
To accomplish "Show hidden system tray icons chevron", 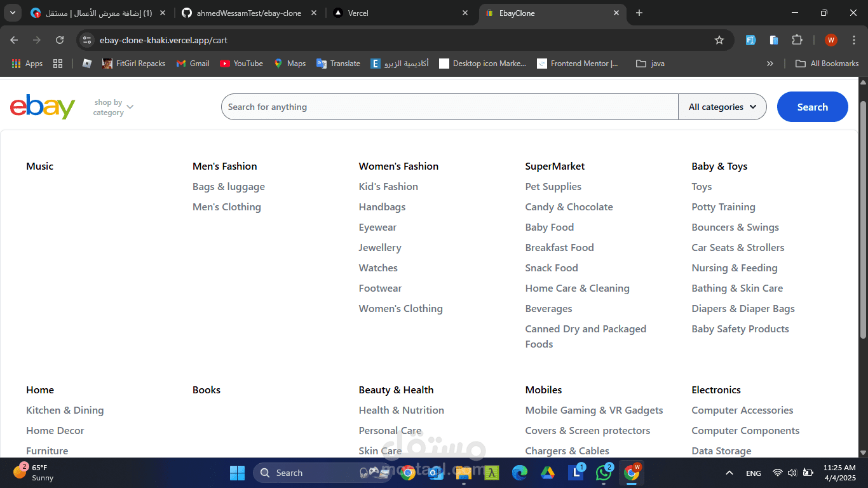I will point(729,473).
